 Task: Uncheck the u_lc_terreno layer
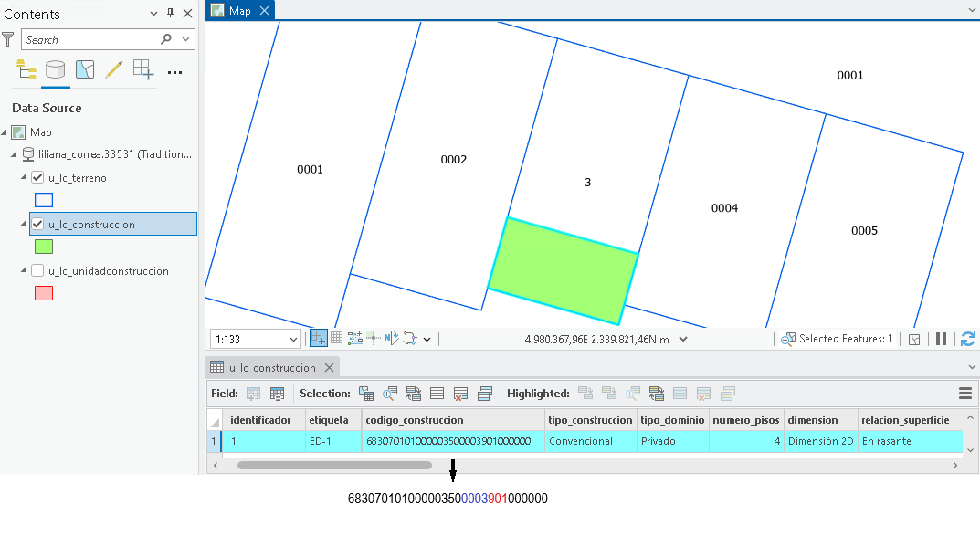(37, 177)
